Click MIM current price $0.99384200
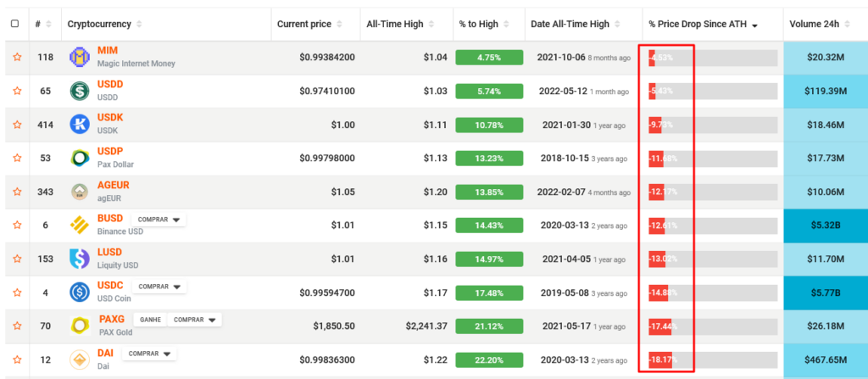The height and width of the screenshot is (379, 868). click(x=327, y=58)
